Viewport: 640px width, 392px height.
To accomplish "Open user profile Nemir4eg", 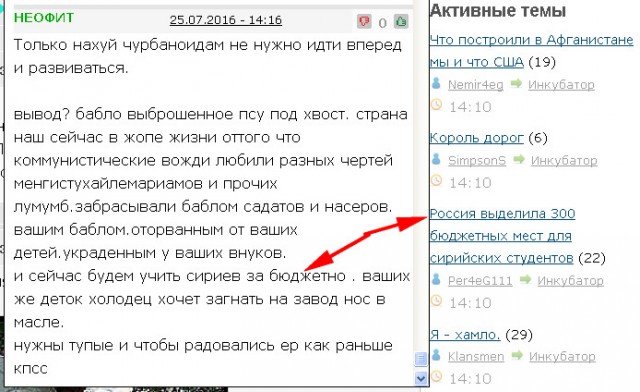I will pyautogui.click(x=476, y=85).
